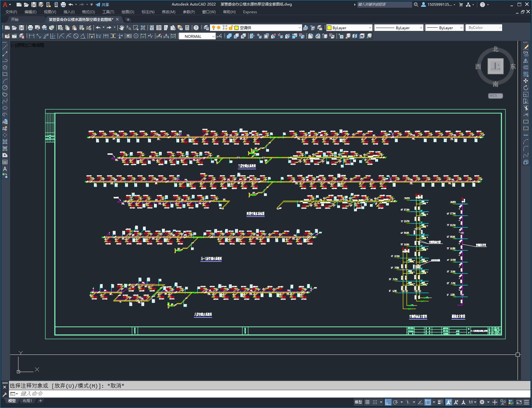Click the Linear dimension tool
532x408 pixels.
[31, 36]
